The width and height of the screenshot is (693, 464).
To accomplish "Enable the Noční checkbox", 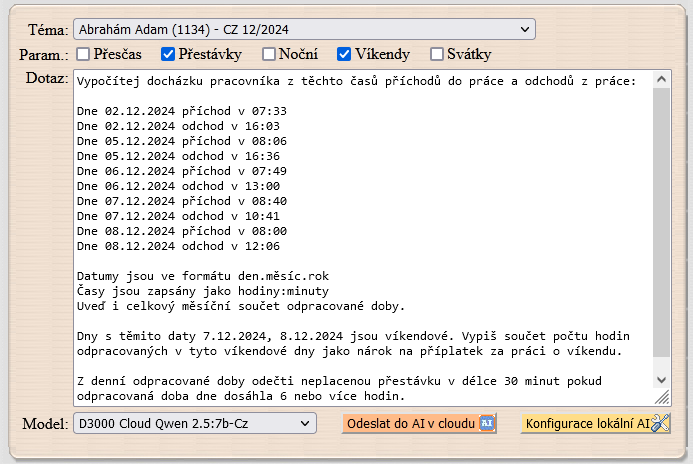I will click(269, 54).
